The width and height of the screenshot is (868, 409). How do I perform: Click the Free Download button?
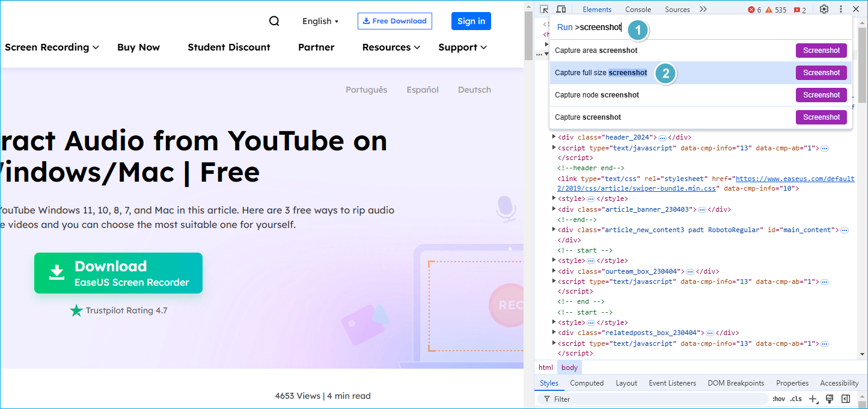(x=395, y=21)
